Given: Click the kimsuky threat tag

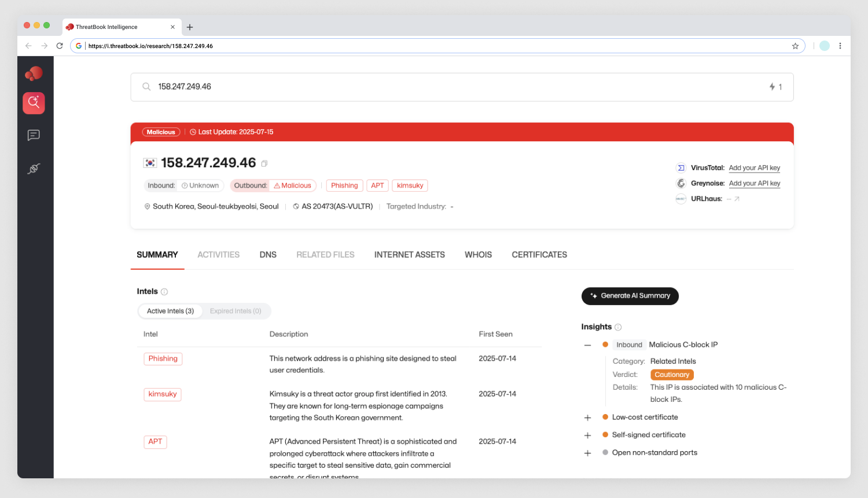Looking at the screenshot, I should click(410, 185).
